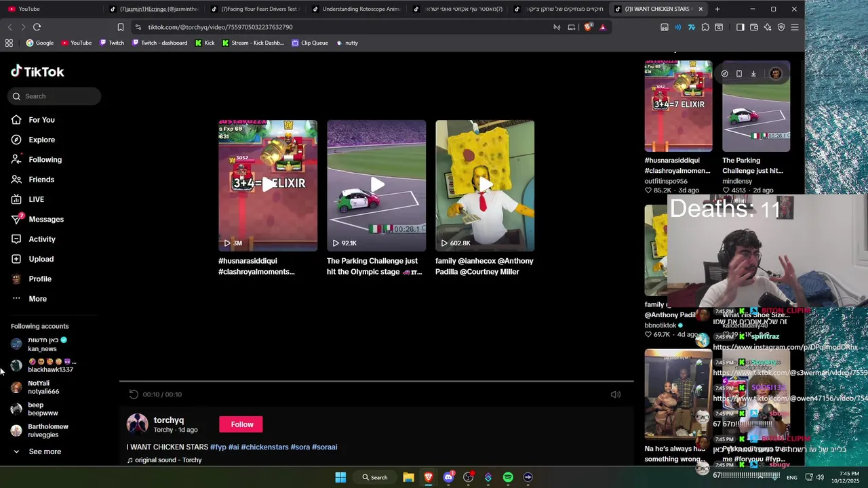Click the TikTok logo
The height and width of the screenshot is (488, 868).
point(37,71)
